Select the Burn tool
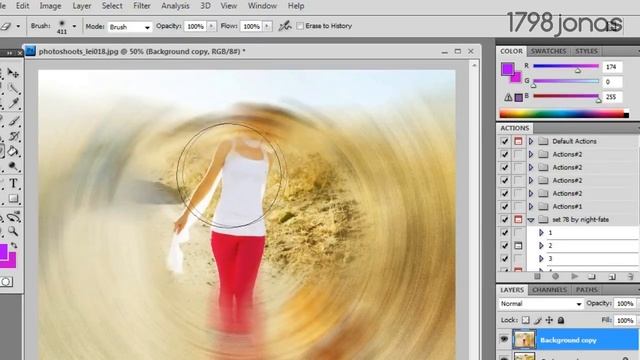 click(x=13, y=167)
